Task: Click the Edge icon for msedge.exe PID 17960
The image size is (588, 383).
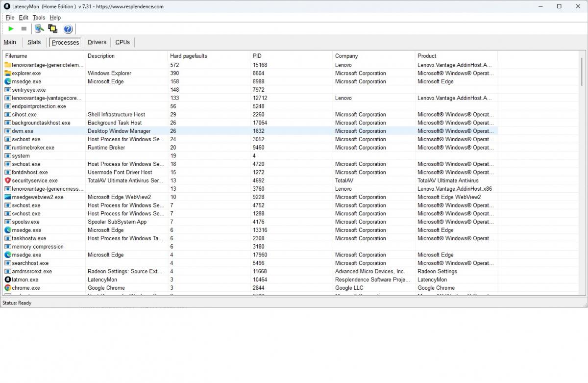Action: pos(8,255)
